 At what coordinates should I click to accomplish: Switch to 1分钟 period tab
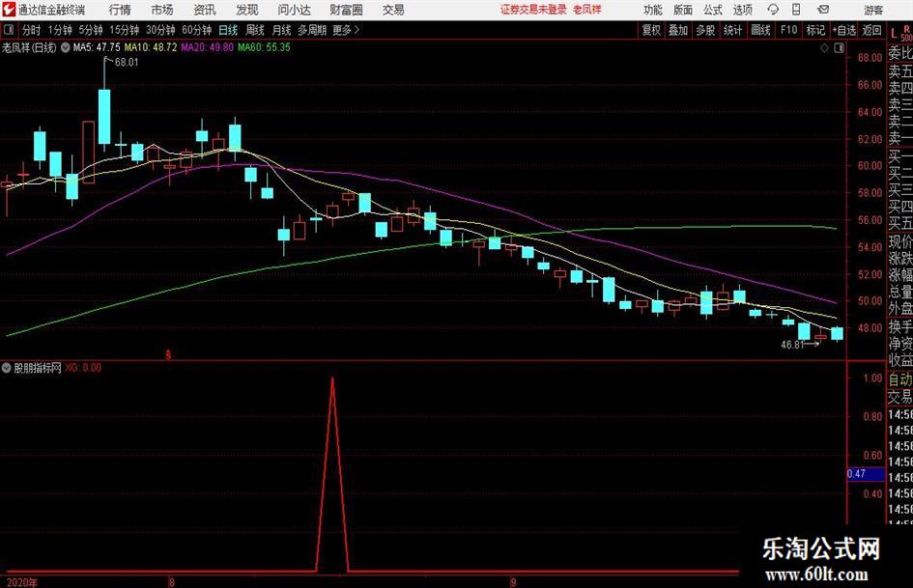60,30
